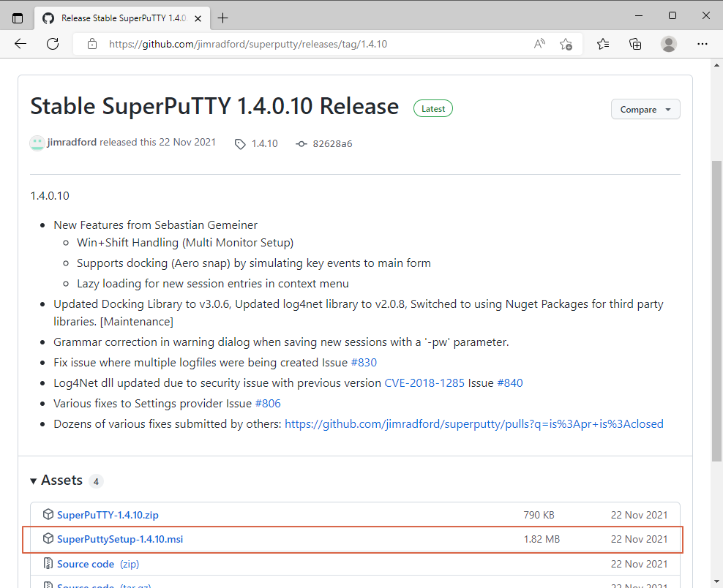
Task: Open issue #840 link
Action: (509, 383)
